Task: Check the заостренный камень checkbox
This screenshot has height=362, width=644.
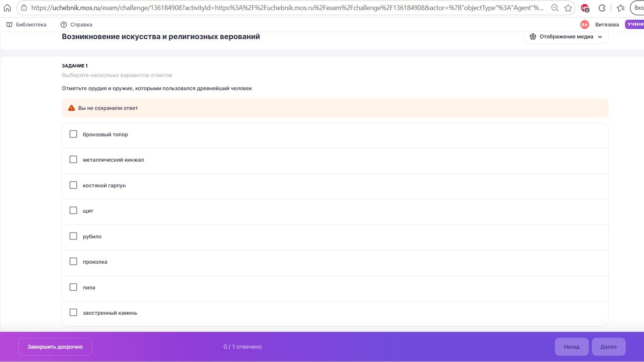Action: pos(73,312)
